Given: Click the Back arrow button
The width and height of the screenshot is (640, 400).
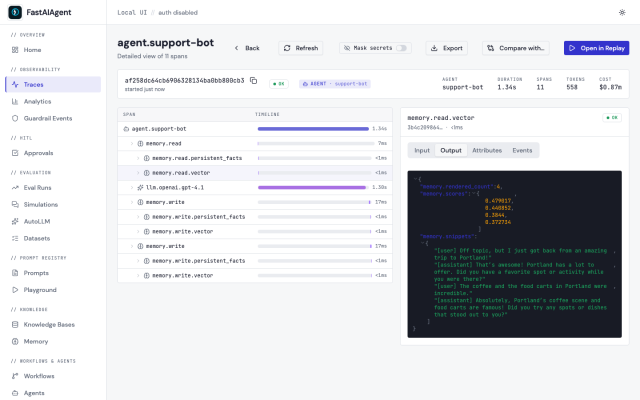Looking at the screenshot, I should [247, 48].
